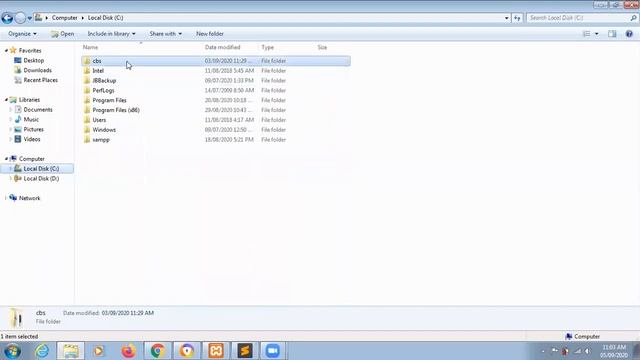Select the PerfLogs folder
The width and height of the screenshot is (640, 360).
103,90
